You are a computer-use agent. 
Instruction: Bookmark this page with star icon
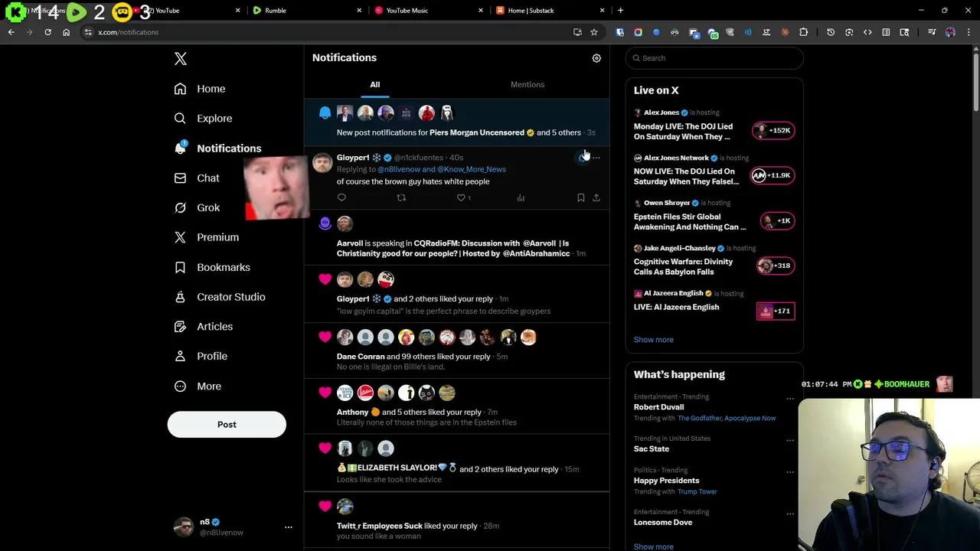coord(594,32)
